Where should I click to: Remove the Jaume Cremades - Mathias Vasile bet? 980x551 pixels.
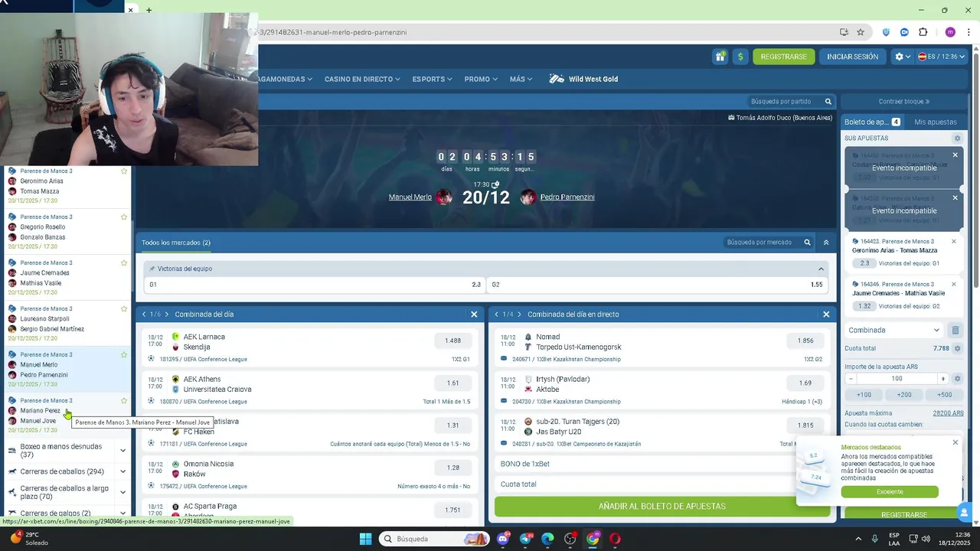[x=954, y=284]
